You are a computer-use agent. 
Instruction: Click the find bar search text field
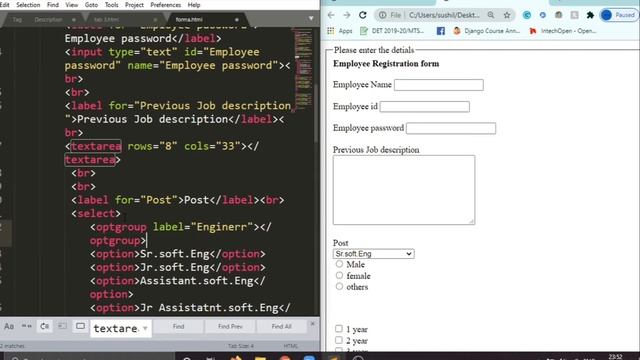[x=116, y=328]
